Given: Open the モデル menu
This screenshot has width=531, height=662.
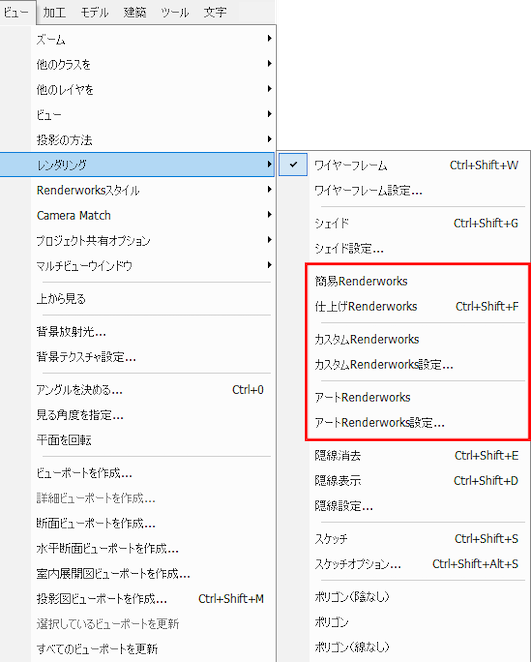Looking at the screenshot, I should [x=95, y=12].
